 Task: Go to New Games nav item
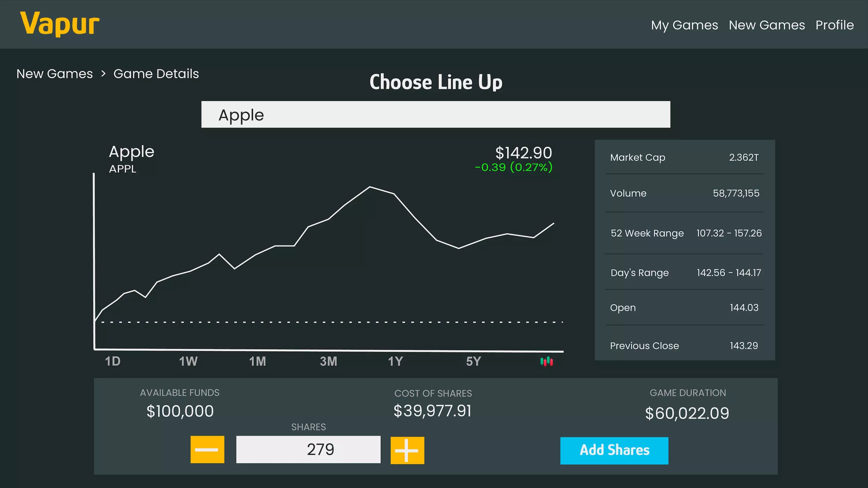(766, 25)
